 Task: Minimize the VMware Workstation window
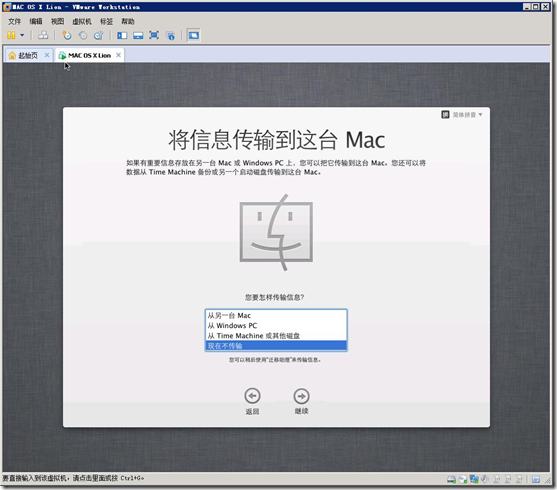(528, 7)
